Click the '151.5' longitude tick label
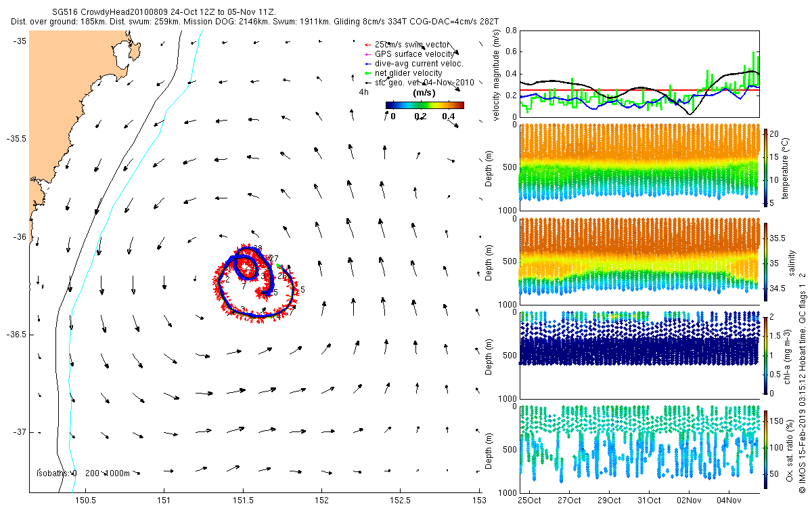Image resolution: width=812 pixels, height=508 pixels. 242,500
